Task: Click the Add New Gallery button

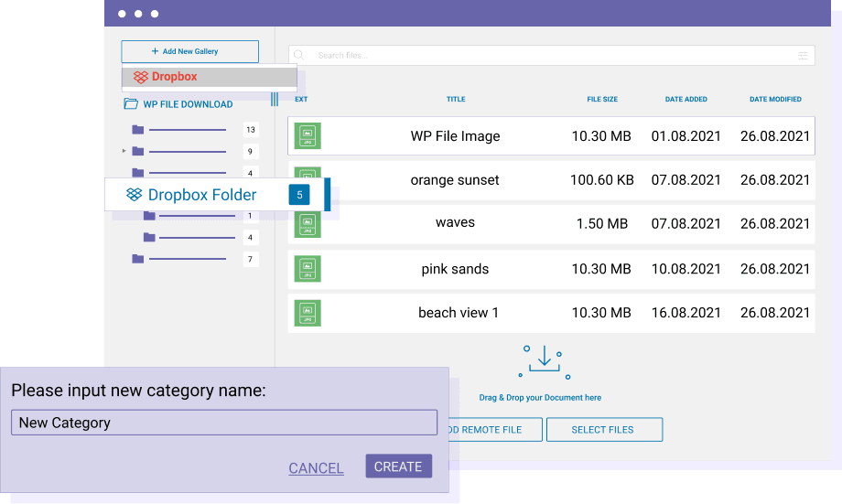Action: click(x=190, y=51)
